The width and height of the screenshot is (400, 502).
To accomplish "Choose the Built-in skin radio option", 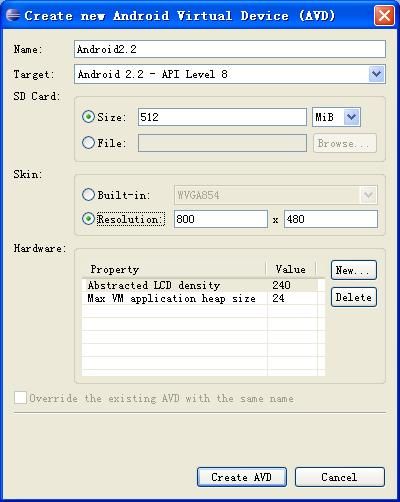I will coord(88,195).
